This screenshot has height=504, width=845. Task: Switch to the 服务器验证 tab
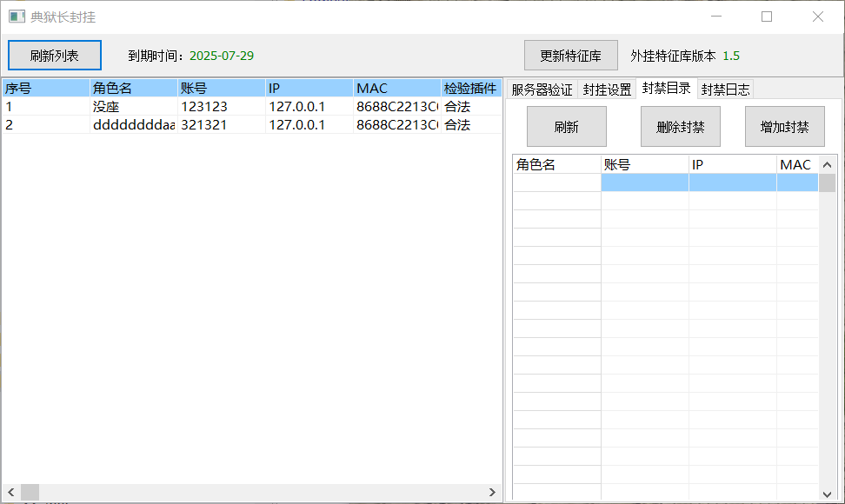pyautogui.click(x=542, y=90)
